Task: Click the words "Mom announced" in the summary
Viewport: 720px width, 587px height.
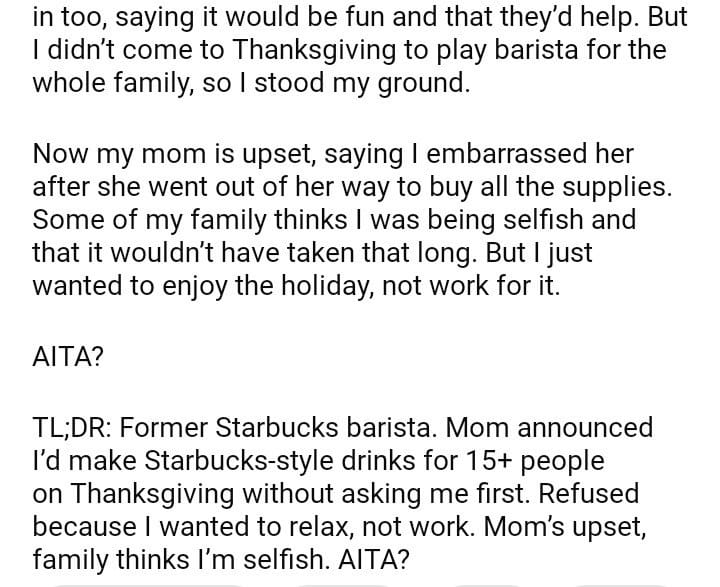Action: tap(548, 428)
